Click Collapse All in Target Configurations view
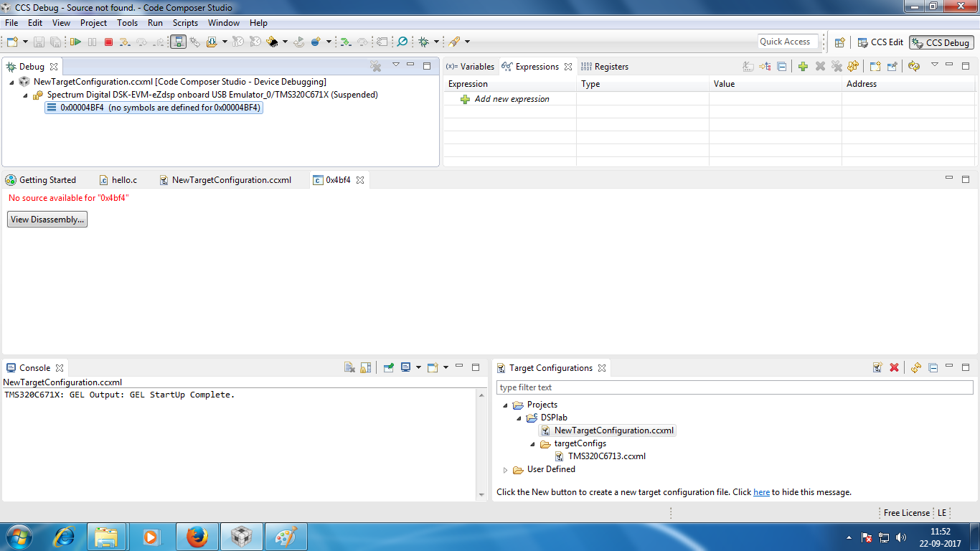Screen dimensions: 980x551 933,368
